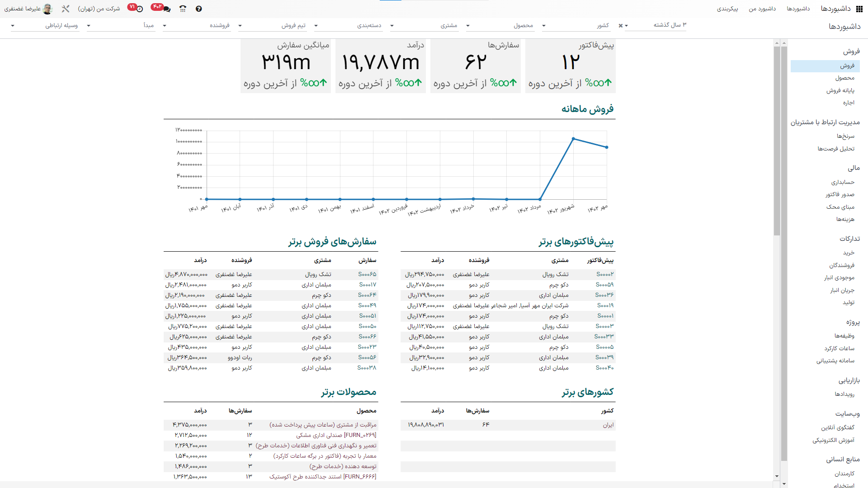Clear the '۳ سال گذشته' date filter
Viewport: 868px width, 488px height.
click(621, 26)
